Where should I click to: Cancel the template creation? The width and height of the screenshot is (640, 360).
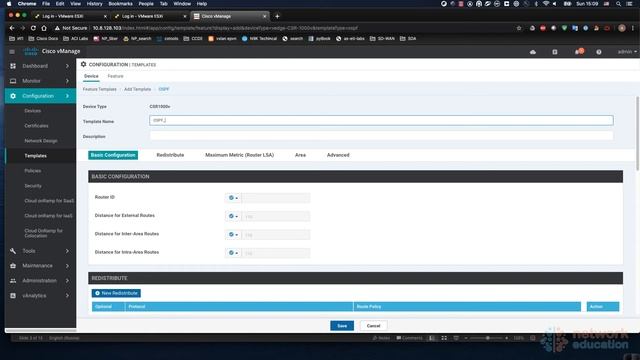[x=373, y=326]
